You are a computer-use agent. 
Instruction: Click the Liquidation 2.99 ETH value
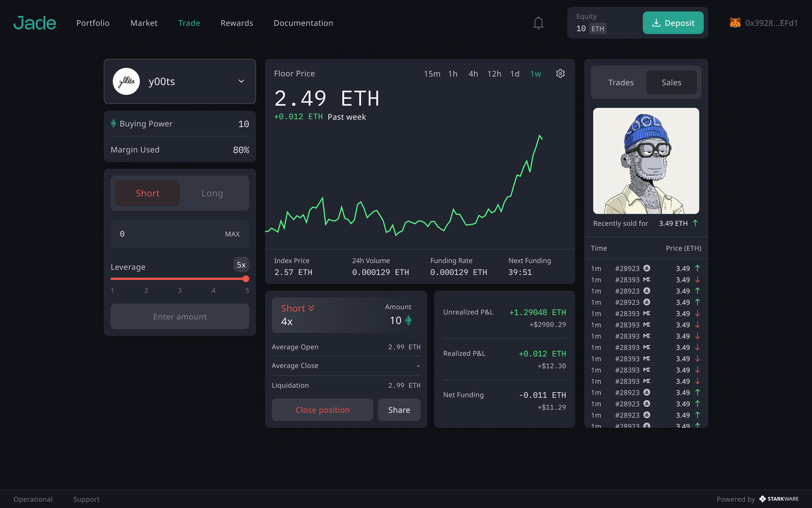point(404,386)
